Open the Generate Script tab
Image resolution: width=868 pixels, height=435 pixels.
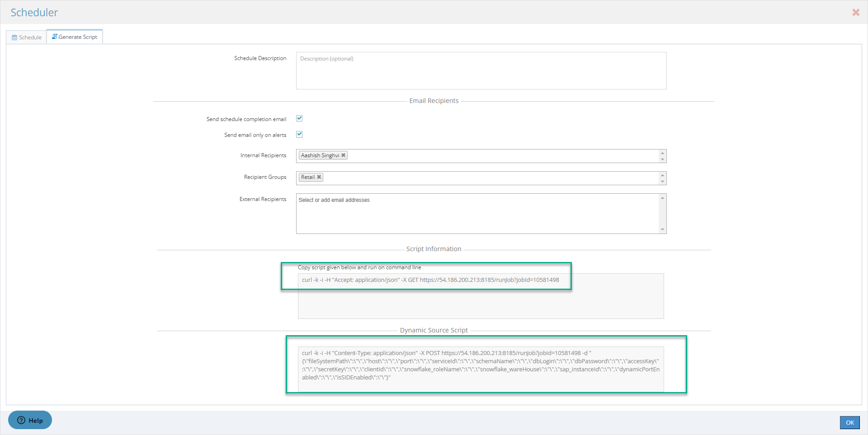click(x=75, y=37)
